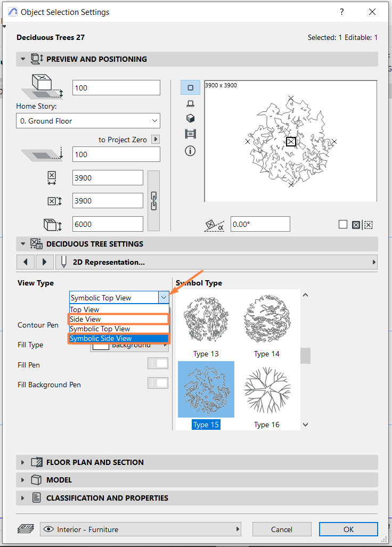Image resolution: width=392 pixels, height=547 pixels.
Task: Go to next settings page arrow
Action: [44, 262]
